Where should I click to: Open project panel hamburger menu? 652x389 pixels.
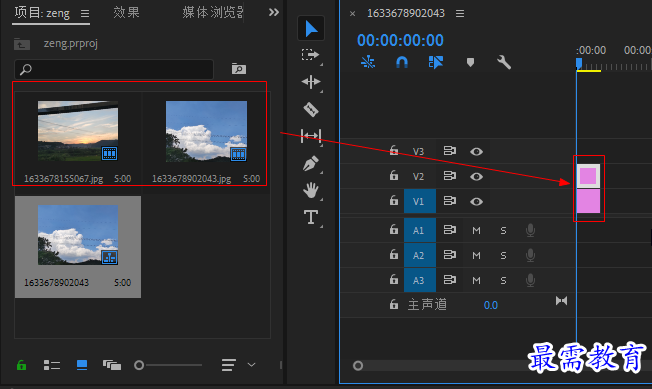[85, 14]
